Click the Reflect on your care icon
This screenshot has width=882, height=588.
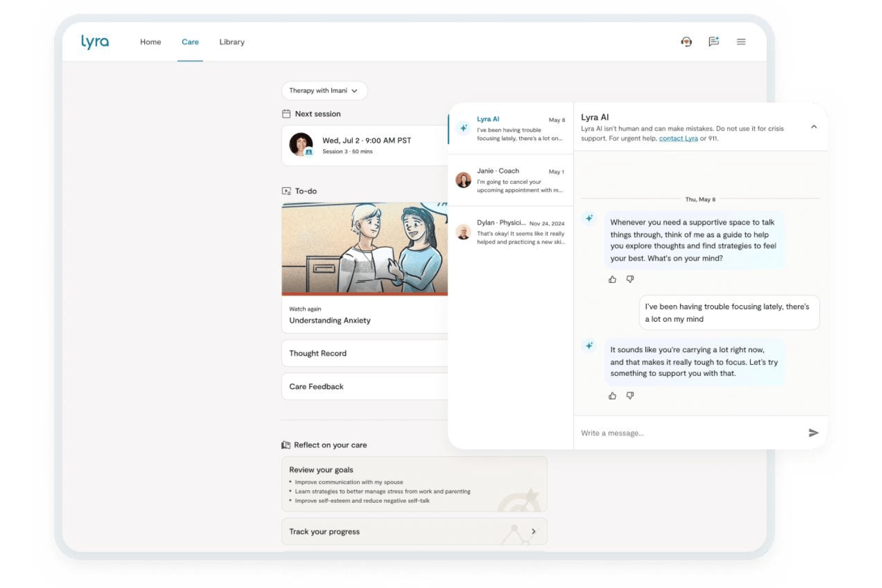(286, 445)
